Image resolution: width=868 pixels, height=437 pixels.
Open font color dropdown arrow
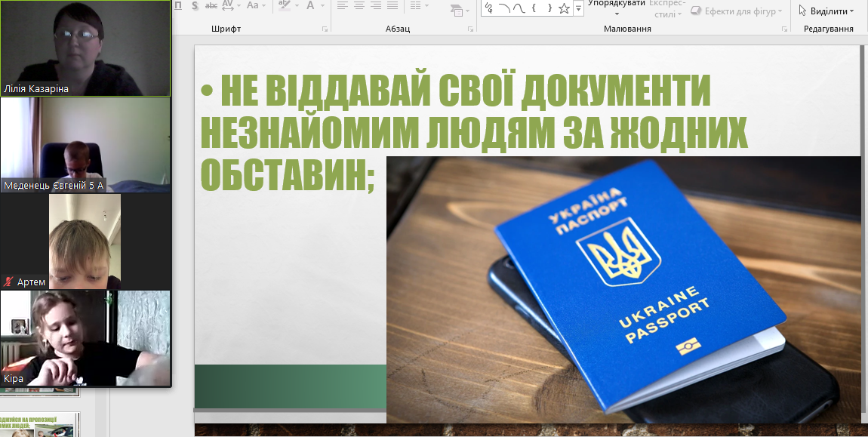322,5
